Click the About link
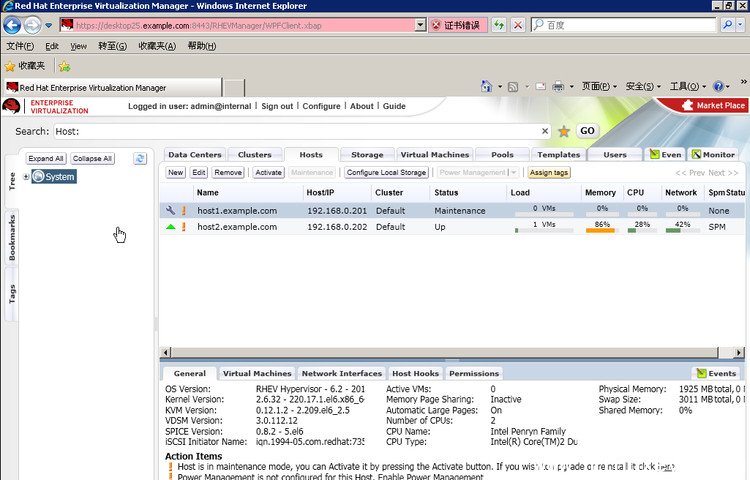750x480 pixels. 362,106
